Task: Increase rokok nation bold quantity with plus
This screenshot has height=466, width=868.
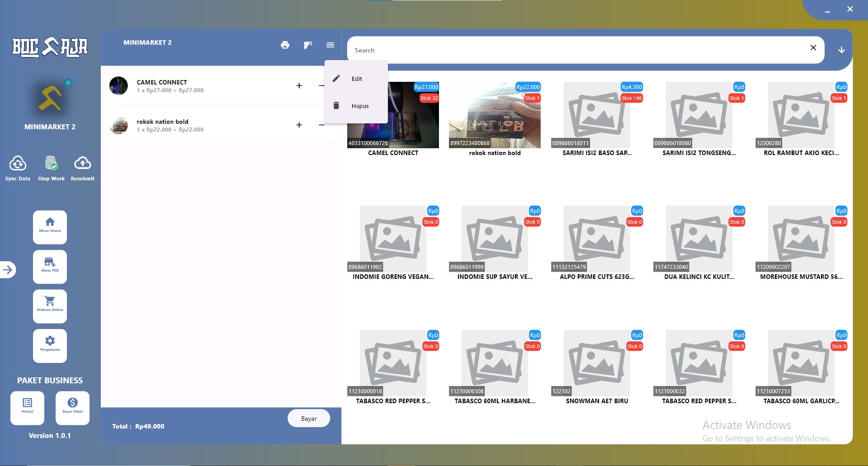Action: [299, 125]
